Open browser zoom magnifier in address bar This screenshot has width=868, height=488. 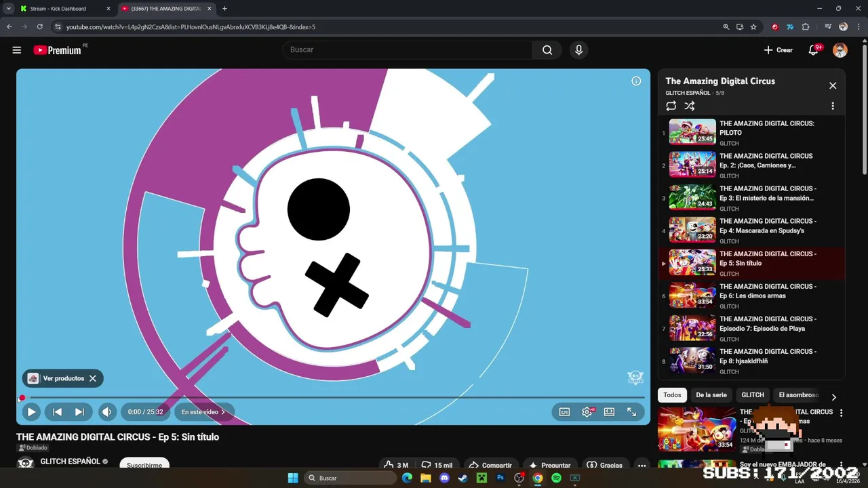coord(726,27)
